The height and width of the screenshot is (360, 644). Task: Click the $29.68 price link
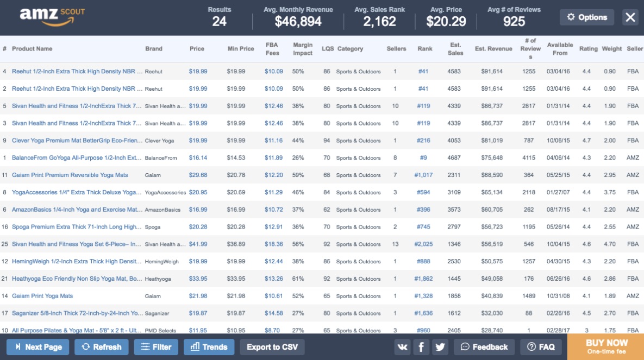coord(198,175)
